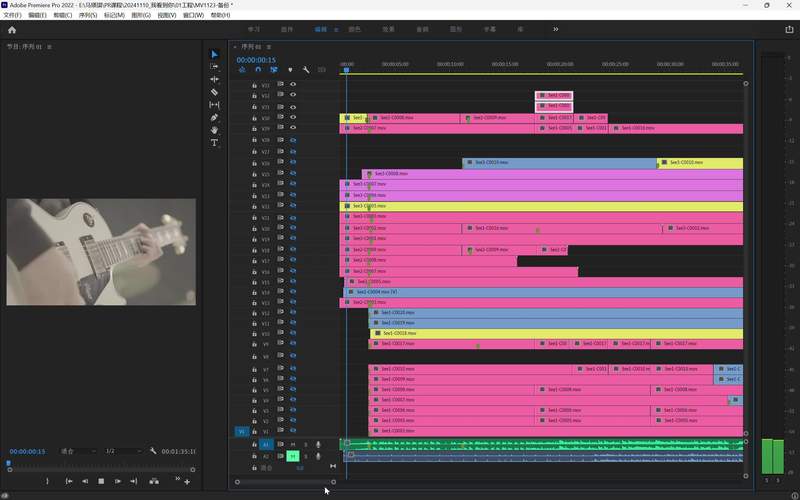Click timeline display settings wrench
The image size is (800, 500).
pyautogui.click(x=306, y=69)
